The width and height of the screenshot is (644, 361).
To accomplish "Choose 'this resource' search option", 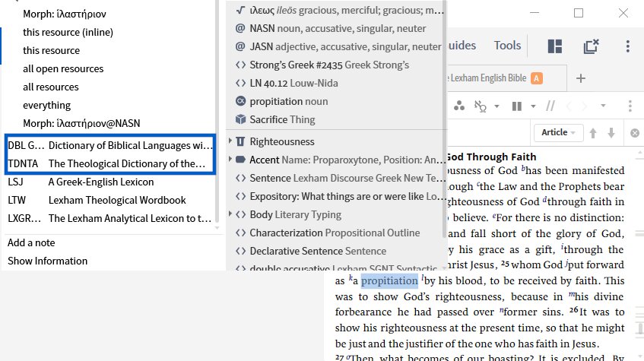I will click(52, 50).
